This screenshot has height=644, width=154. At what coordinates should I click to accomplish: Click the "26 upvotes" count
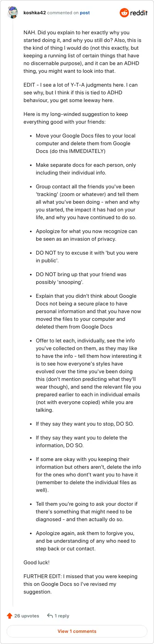point(27,615)
